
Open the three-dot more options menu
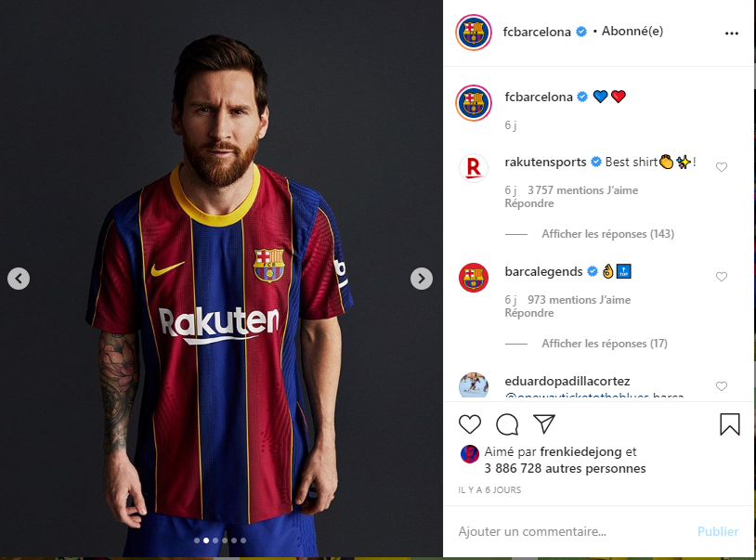coord(732,33)
